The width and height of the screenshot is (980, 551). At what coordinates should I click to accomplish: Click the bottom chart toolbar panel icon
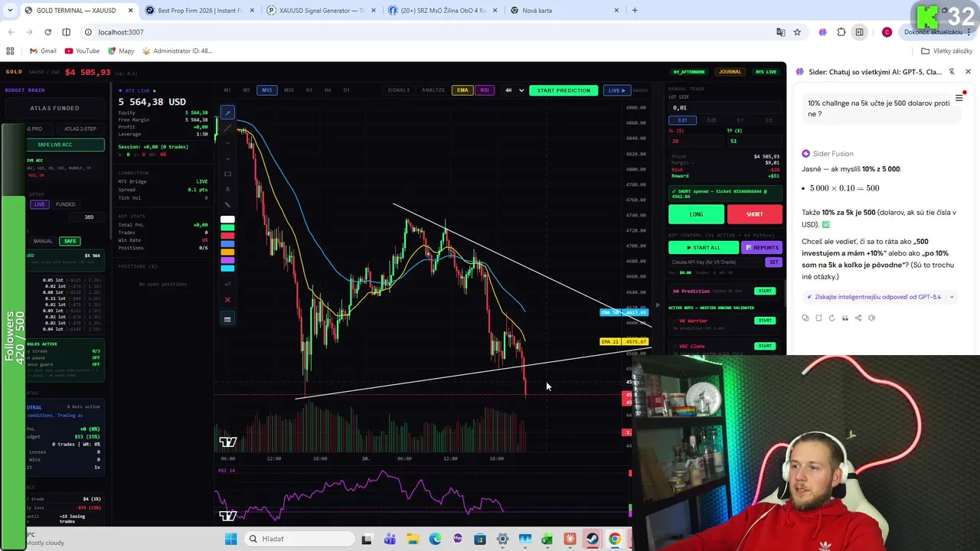tap(227, 319)
